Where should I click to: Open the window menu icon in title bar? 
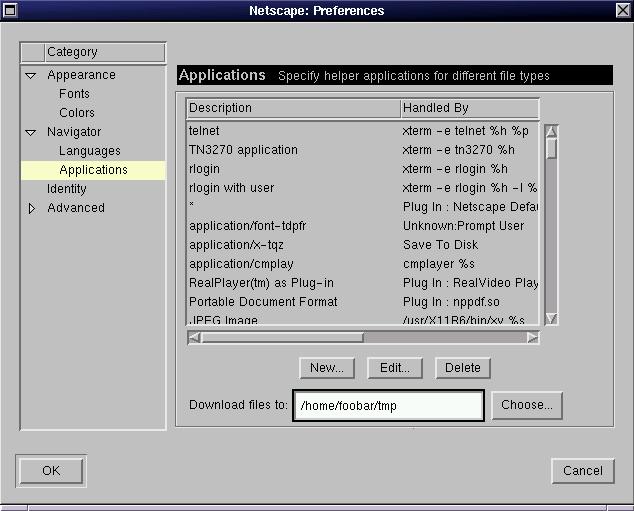pos(9,10)
